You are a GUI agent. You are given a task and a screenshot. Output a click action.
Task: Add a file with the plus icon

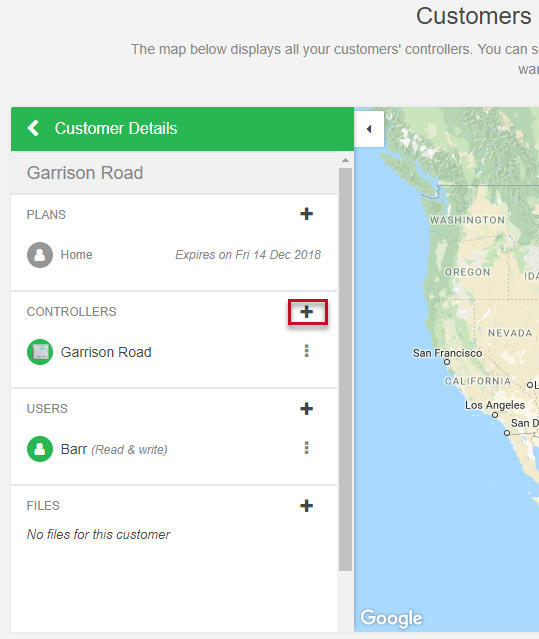(x=306, y=506)
